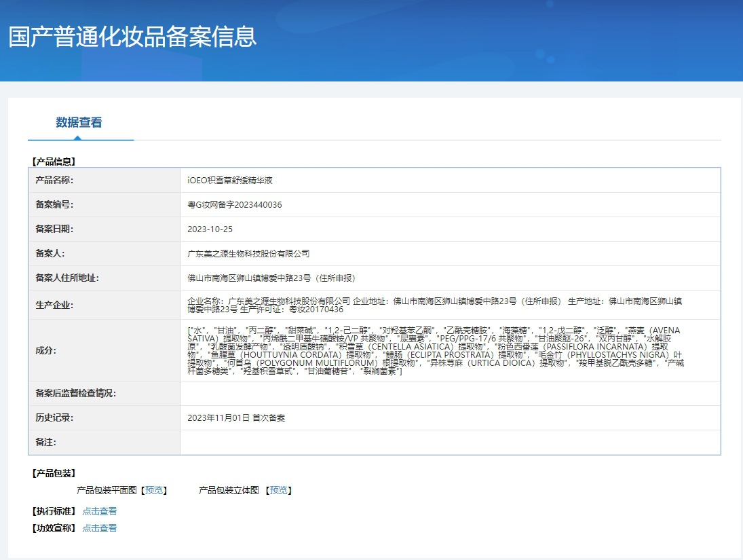Click the 历史记录 row label
Viewport: 743px width, 560px height.
tap(54, 418)
